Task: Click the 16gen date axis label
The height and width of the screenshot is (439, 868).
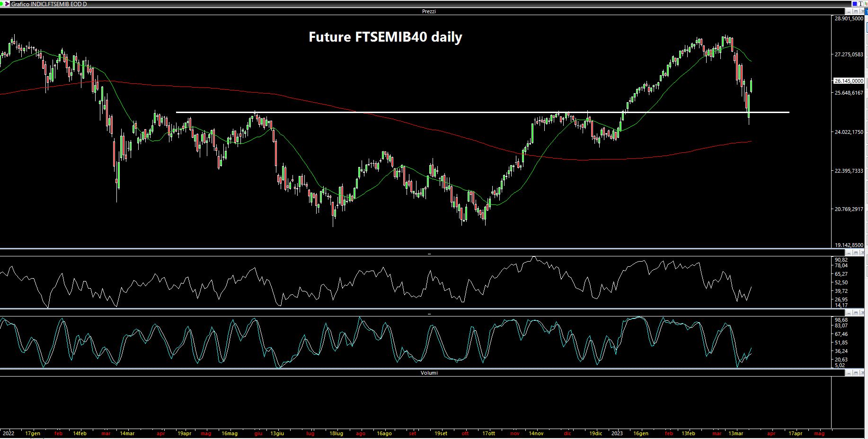Action: coord(641,433)
